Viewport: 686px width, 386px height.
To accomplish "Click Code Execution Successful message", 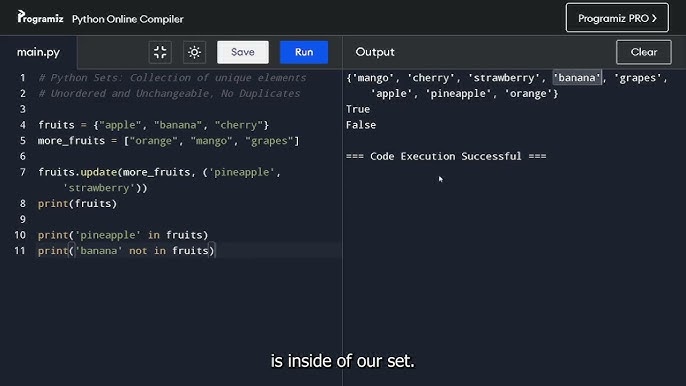I will (446, 156).
